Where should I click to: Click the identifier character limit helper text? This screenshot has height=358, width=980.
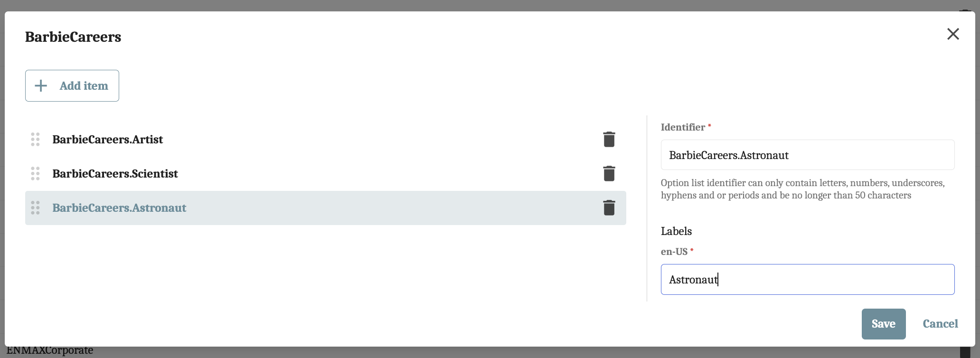click(802, 188)
